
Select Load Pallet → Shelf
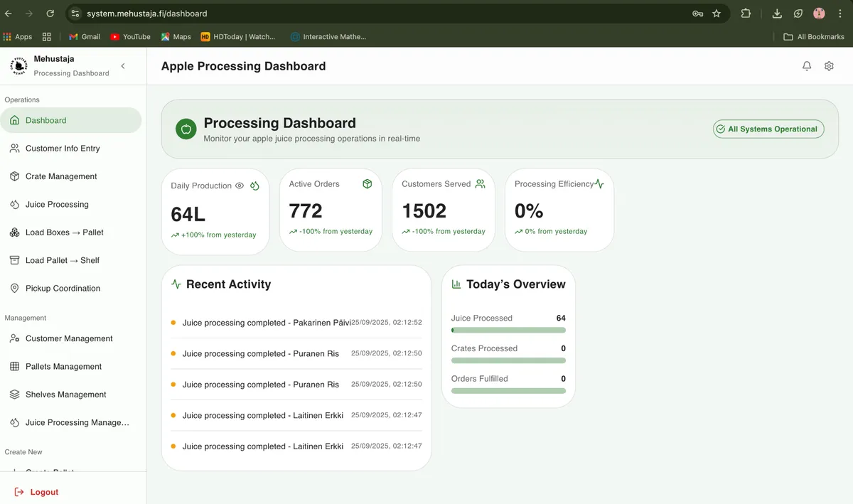[71, 260]
